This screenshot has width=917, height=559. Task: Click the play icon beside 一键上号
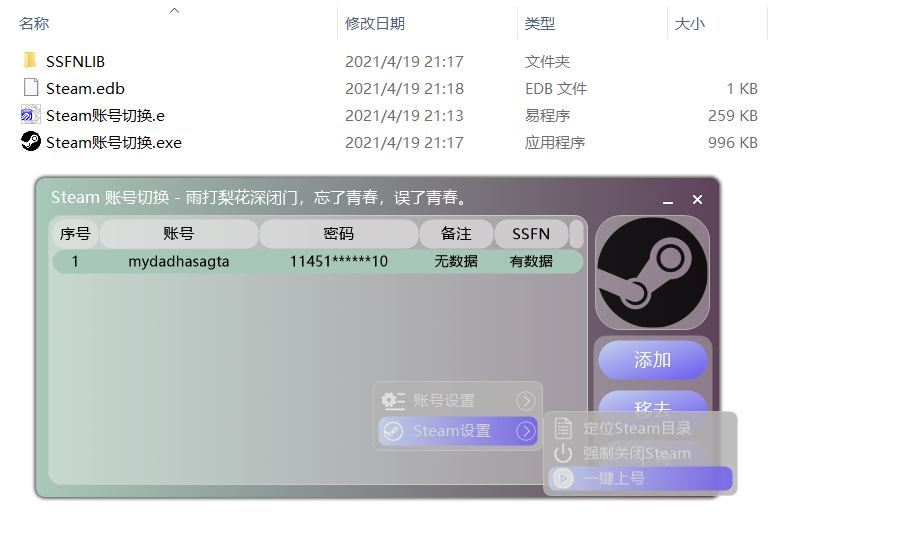pos(563,478)
